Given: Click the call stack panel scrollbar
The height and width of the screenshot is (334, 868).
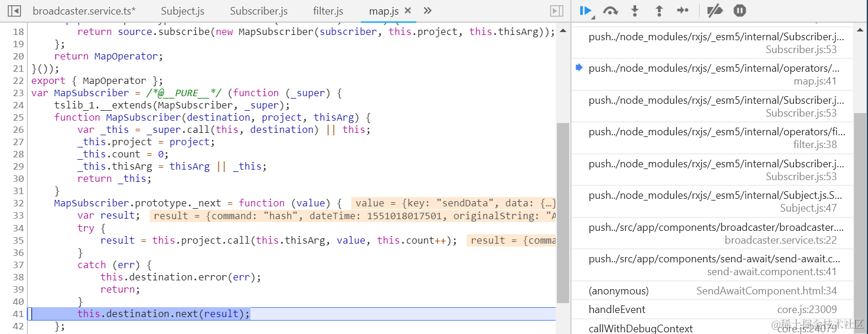Looking at the screenshot, I should (860, 222).
